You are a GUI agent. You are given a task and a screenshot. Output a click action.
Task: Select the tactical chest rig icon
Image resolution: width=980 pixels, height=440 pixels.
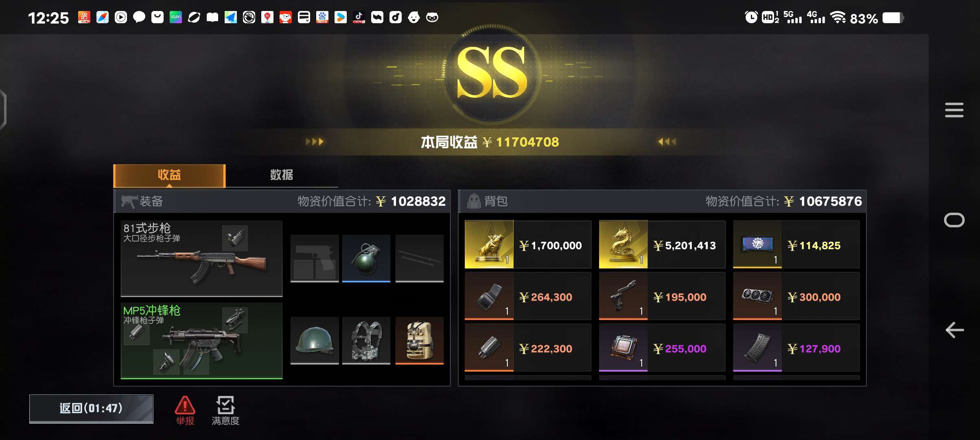(366, 341)
